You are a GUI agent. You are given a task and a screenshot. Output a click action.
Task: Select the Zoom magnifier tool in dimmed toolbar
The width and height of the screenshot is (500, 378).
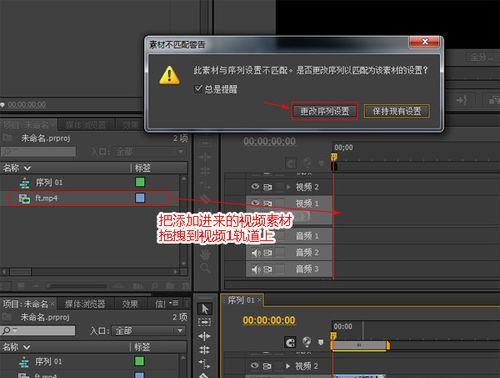205,268
